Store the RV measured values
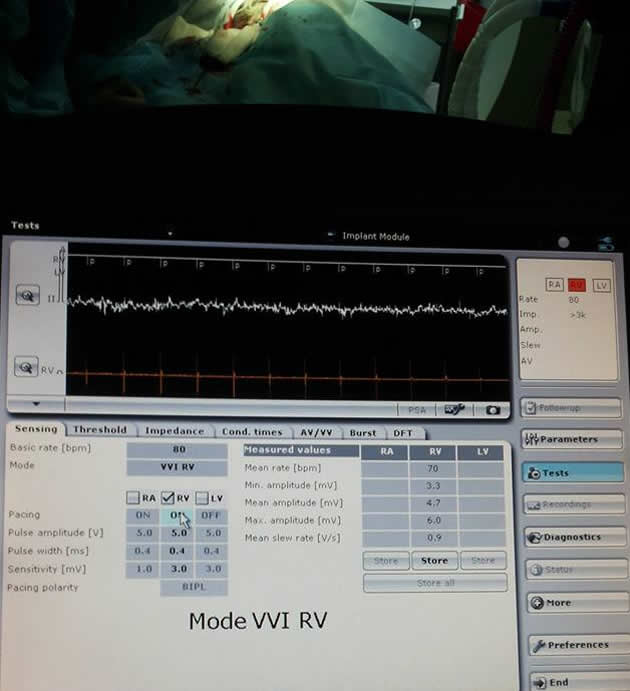Screen dimensions: 630x691 pyautogui.click(x=434, y=561)
